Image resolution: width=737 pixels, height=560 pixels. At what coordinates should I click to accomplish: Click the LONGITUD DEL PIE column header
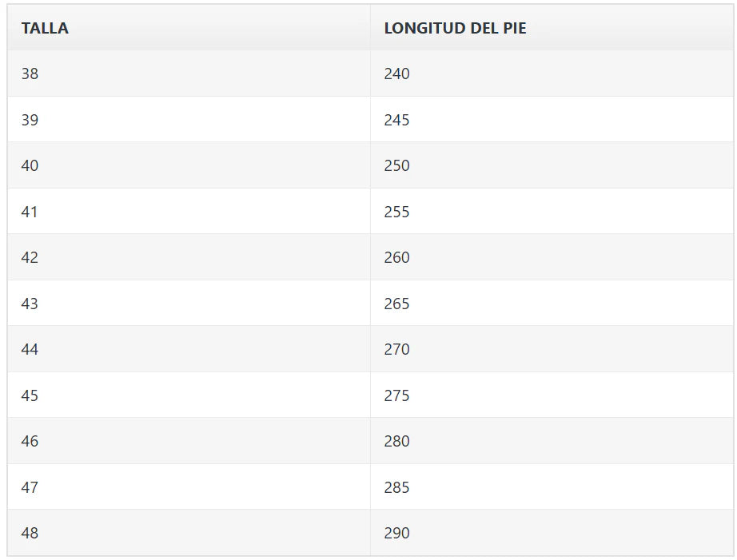[x=455, y=29]
